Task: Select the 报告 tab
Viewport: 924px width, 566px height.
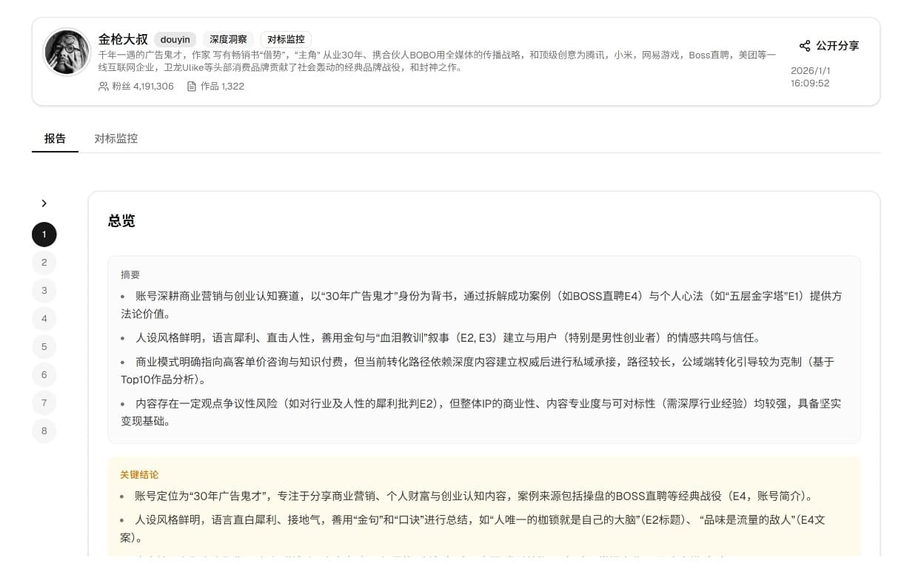Action: tap(55, 138)
